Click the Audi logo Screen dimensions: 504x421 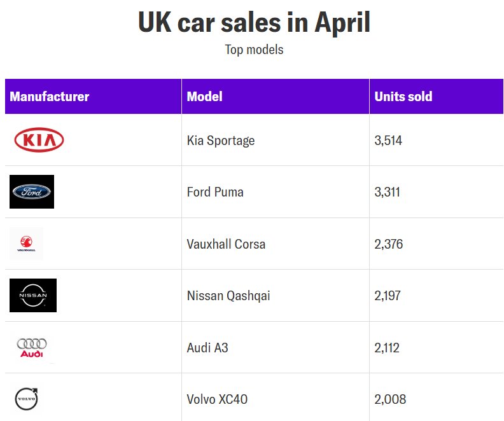point(32,347)
